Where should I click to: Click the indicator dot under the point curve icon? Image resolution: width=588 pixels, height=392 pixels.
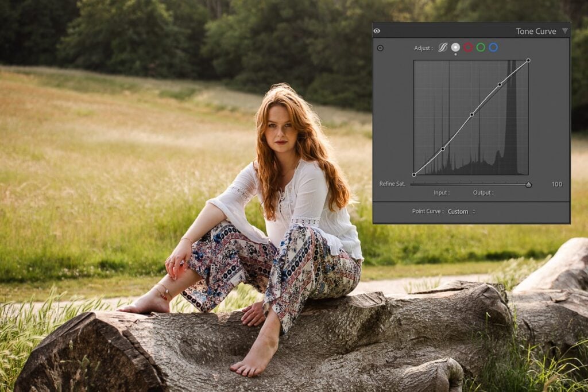pos(455,56)
